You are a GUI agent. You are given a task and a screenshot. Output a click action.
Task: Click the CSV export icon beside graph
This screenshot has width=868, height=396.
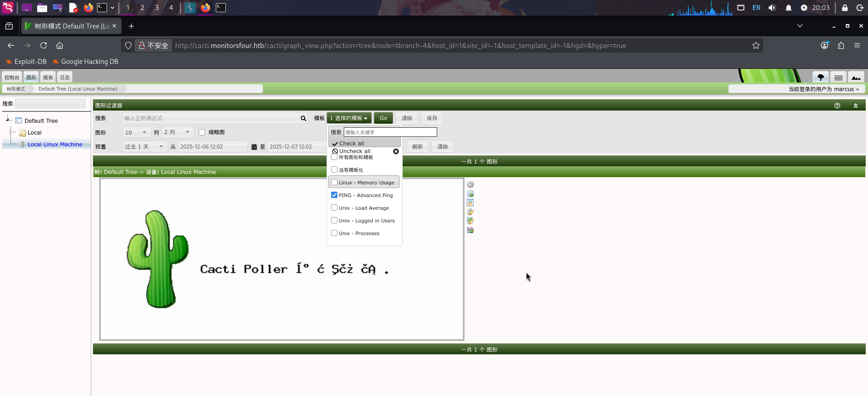point(470,194)
